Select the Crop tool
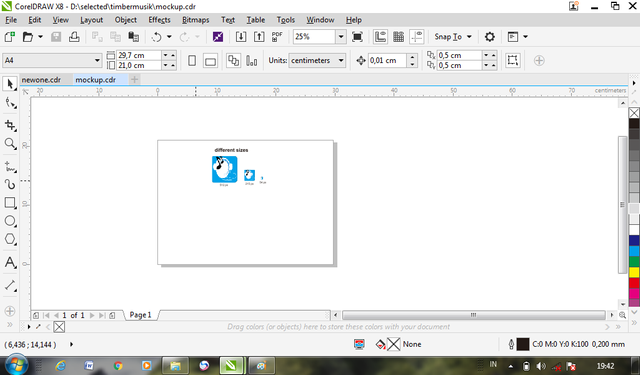This screenshot has height=375, width=640. pos(10,125)
